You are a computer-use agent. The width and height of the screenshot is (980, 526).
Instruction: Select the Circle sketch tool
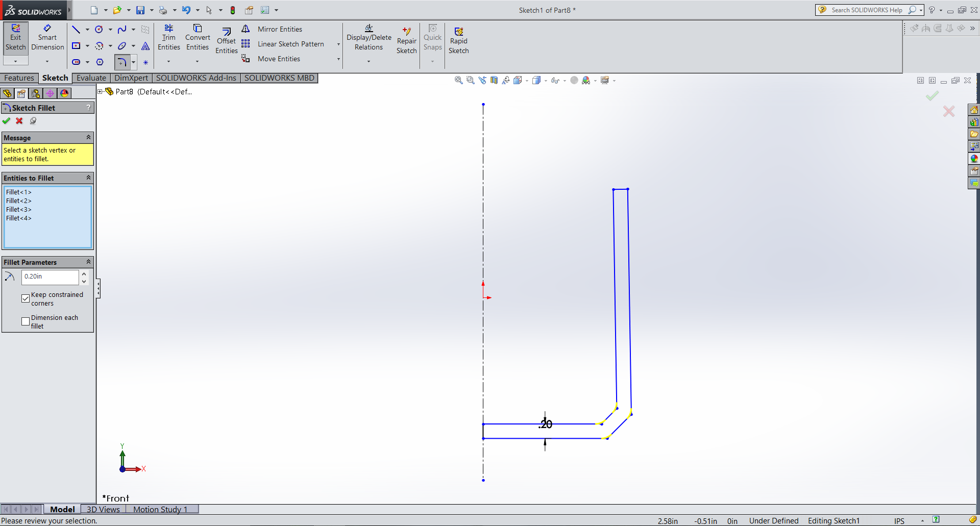(99, 29)
